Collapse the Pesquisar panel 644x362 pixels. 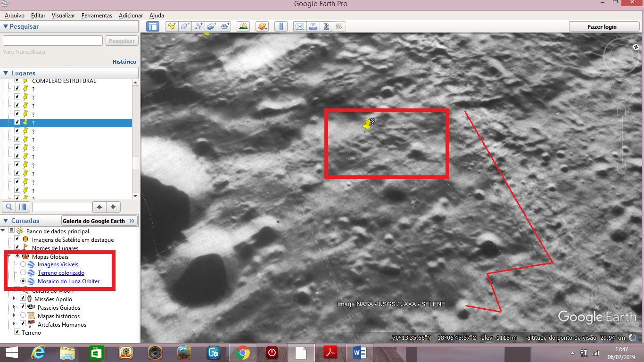tap(6, 27)
